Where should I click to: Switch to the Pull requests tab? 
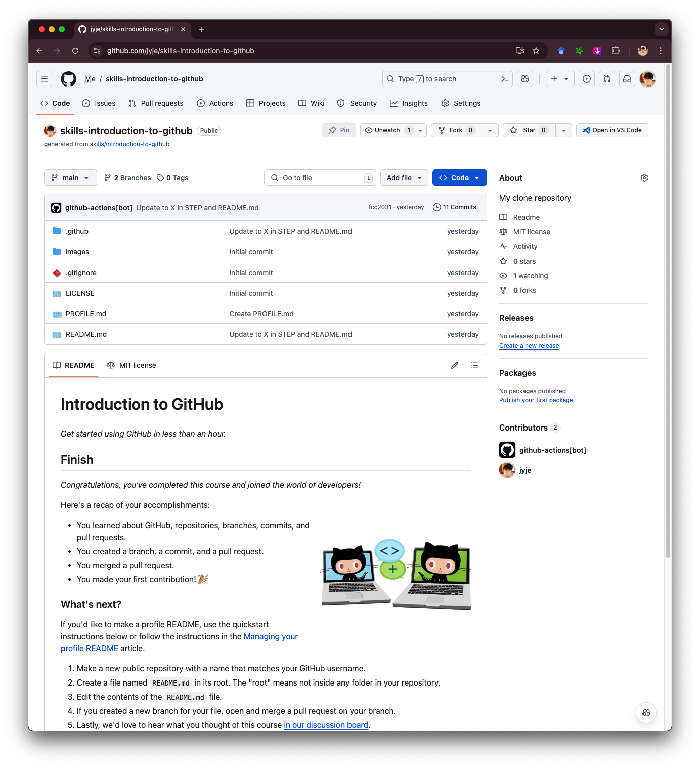pos(156,103)
